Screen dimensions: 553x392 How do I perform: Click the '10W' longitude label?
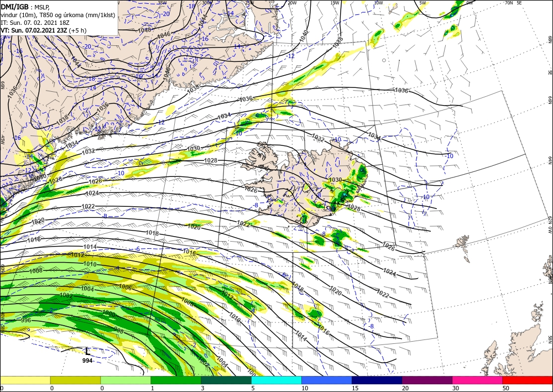tap(378, 3)
